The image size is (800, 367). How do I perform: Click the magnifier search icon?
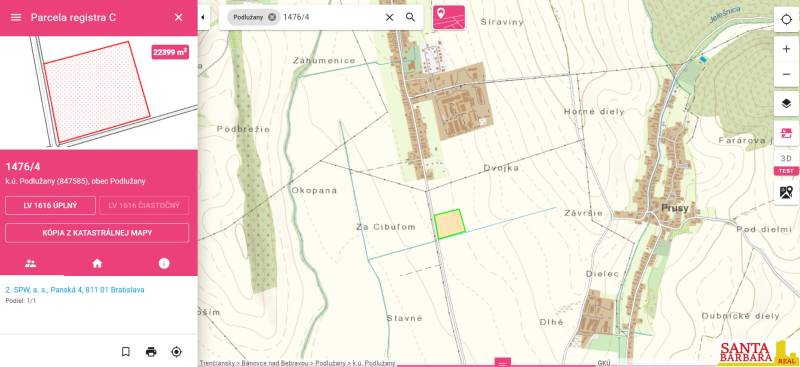coord(411,17)
